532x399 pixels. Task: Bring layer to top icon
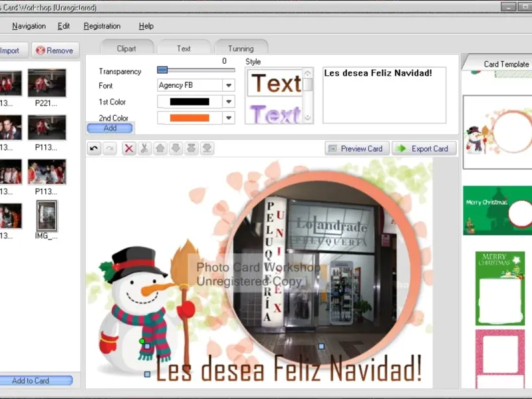pyautogui.click(x=192, y=148)
